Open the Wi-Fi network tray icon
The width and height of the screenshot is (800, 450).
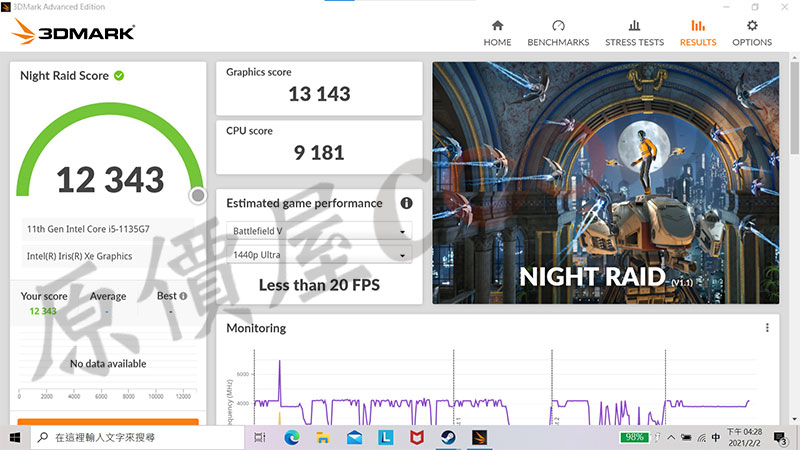pos(702,437)
